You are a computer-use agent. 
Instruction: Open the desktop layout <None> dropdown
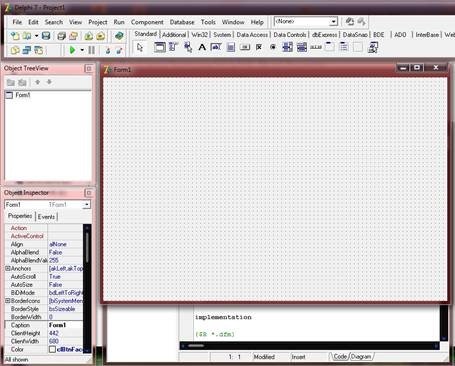pos(333,22)
